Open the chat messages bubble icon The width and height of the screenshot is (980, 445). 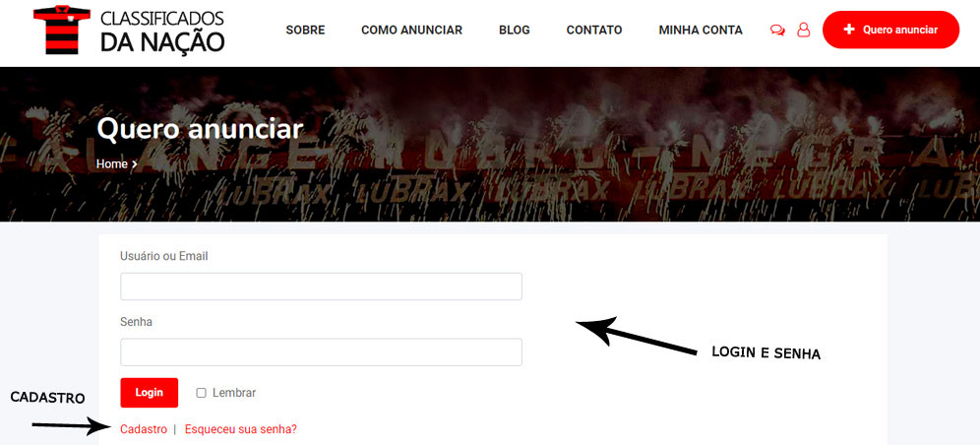click(777, 30)
